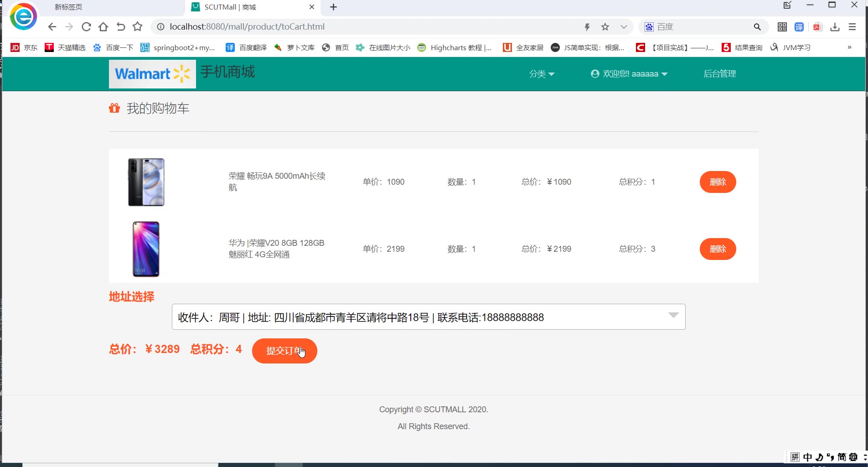Click the favorite star inside the address bar
The height and width of the screenshot is (467, 868).
pyautogui.click(x=605, y=27)
